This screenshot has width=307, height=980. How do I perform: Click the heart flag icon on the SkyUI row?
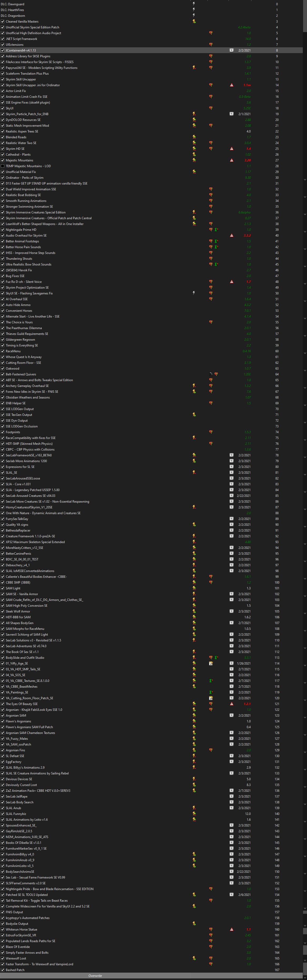click(211, 108)
